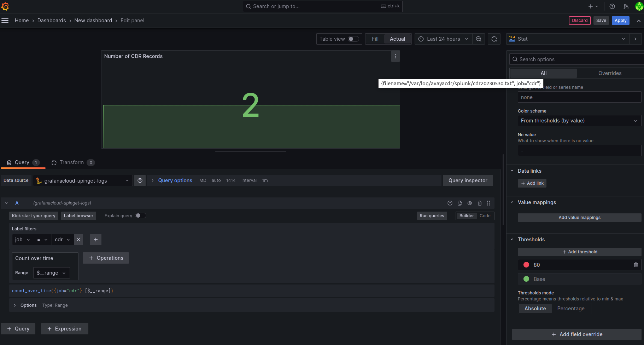Viewport: 644px width, 345px height.
Task: Remove the job label filter
Action: (x=78, y=240)
